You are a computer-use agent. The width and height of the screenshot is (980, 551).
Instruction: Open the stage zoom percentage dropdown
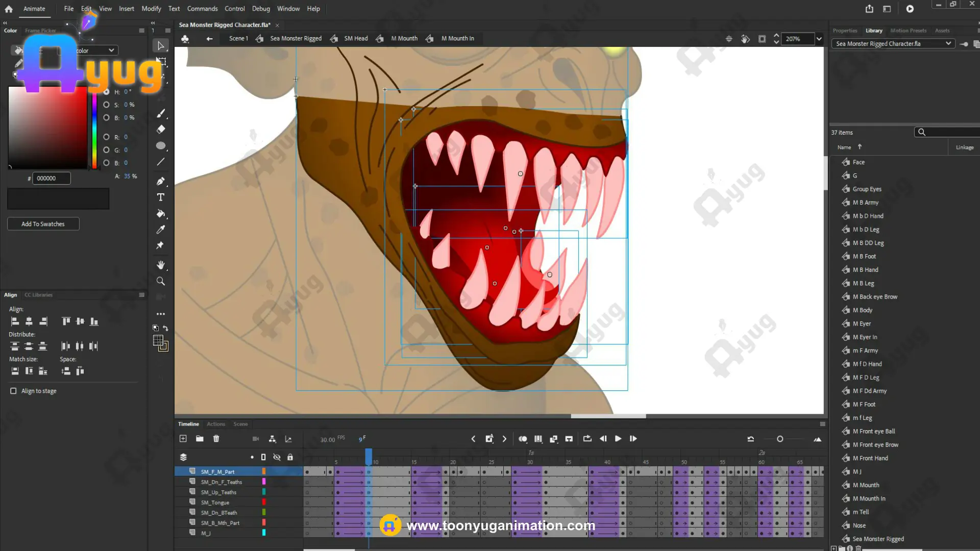819,39
